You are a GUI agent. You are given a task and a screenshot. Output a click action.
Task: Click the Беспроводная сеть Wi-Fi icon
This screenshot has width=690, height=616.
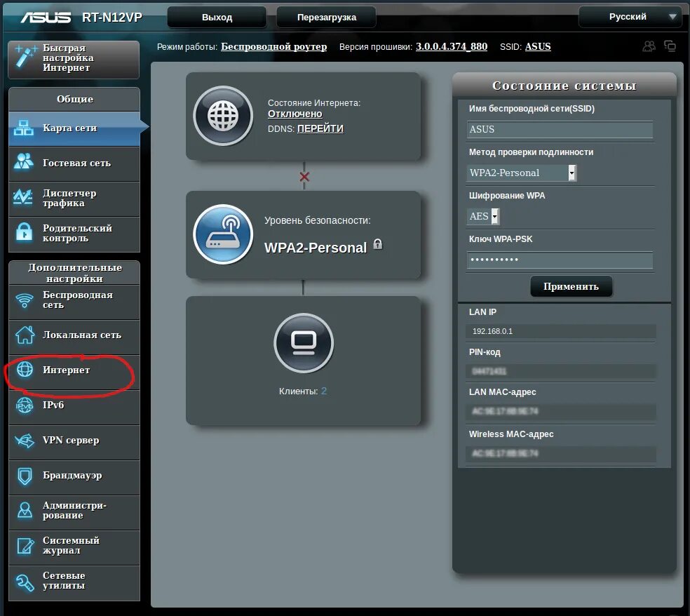(25, 300)
